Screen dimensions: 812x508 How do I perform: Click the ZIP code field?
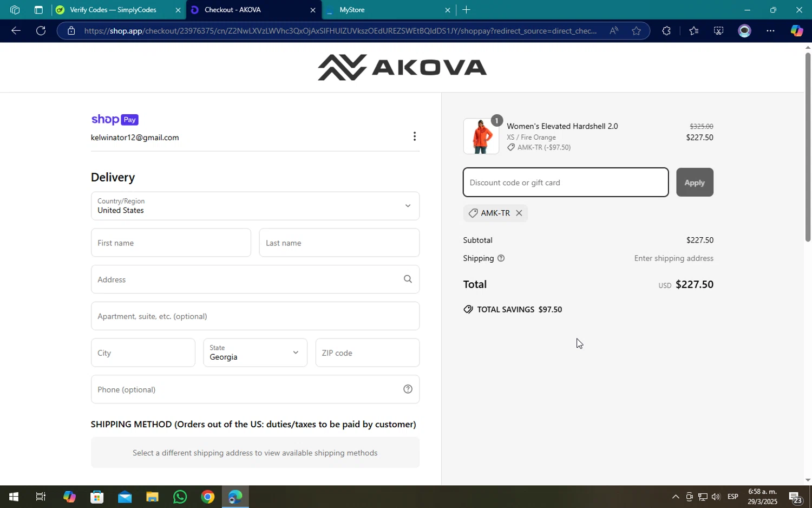367,353
